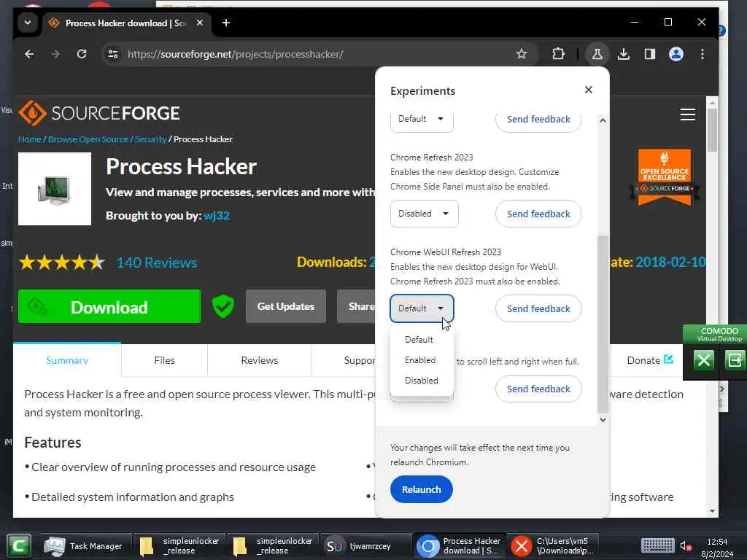The image size is (747, 560).
Task: Open the Chromium three-dot menu
Action: pos(703,54)
